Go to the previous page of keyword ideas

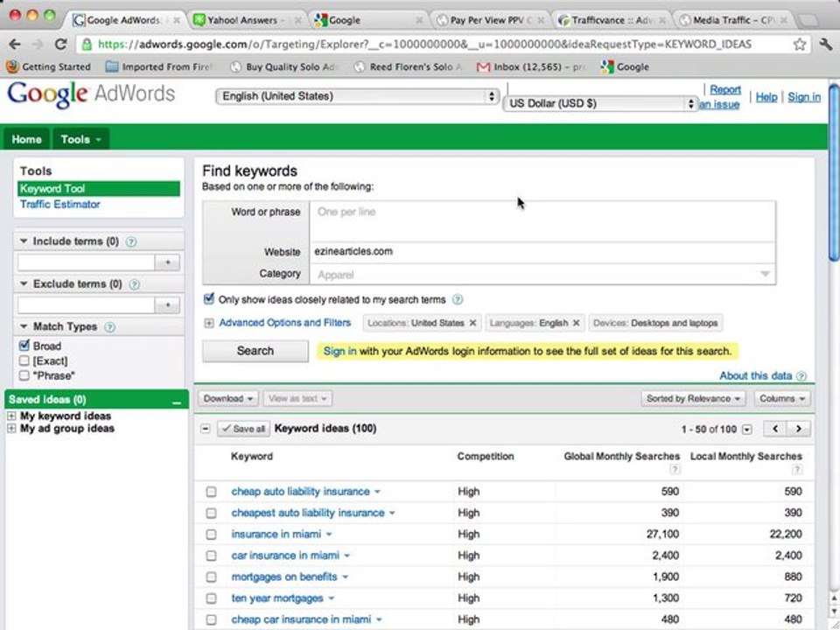[x=775, y=429]
